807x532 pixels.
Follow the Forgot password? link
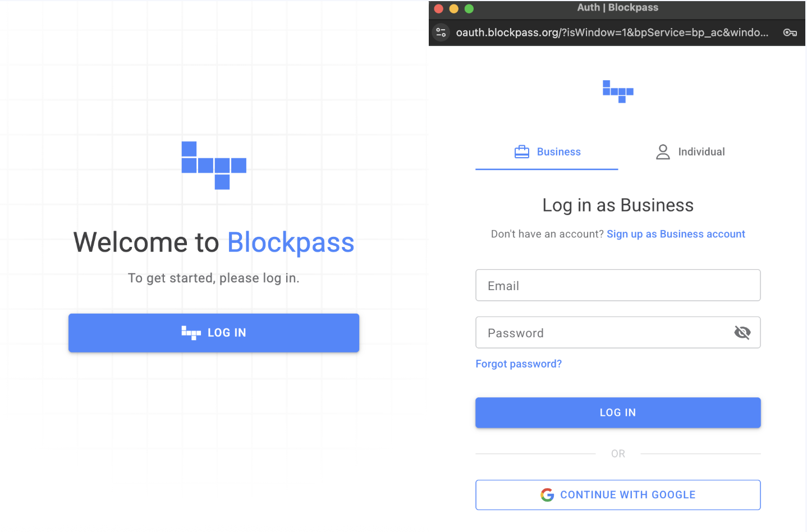point(519,364)
